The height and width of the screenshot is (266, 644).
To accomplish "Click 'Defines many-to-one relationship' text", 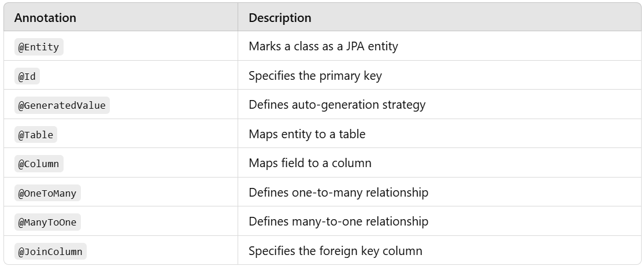I will pos(338,221).
